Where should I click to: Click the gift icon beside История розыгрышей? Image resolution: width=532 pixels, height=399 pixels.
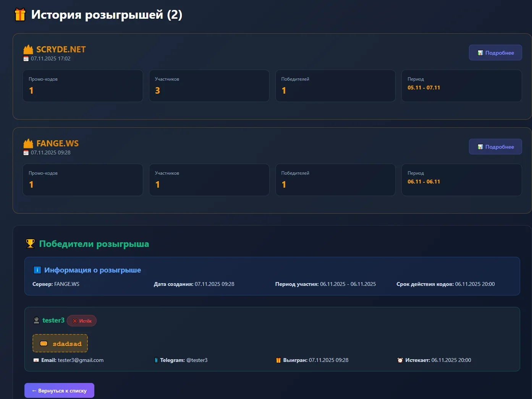[x=20, y=15]
